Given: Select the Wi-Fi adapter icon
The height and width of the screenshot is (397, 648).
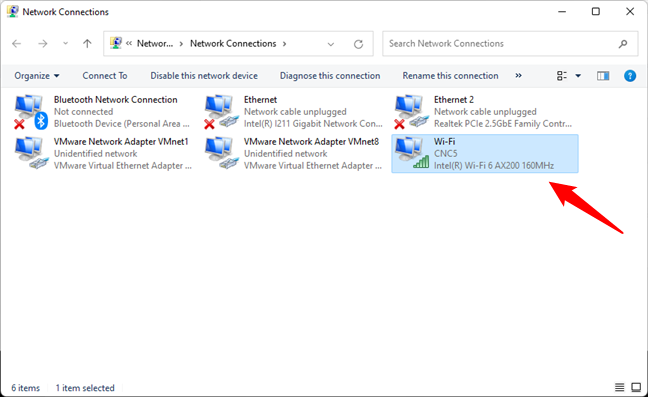Looking at the screenshot, I should [x=412, y=153].
